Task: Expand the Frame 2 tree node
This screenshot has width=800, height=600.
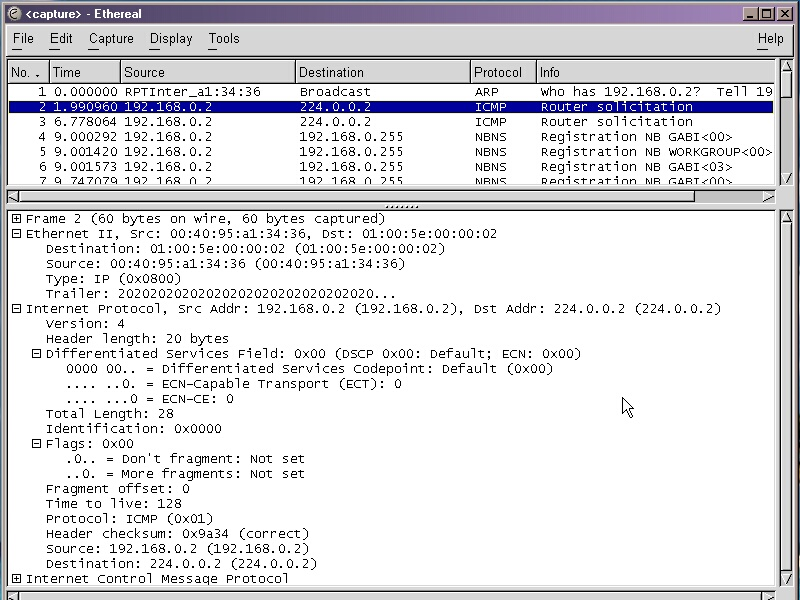Action: 16,218
